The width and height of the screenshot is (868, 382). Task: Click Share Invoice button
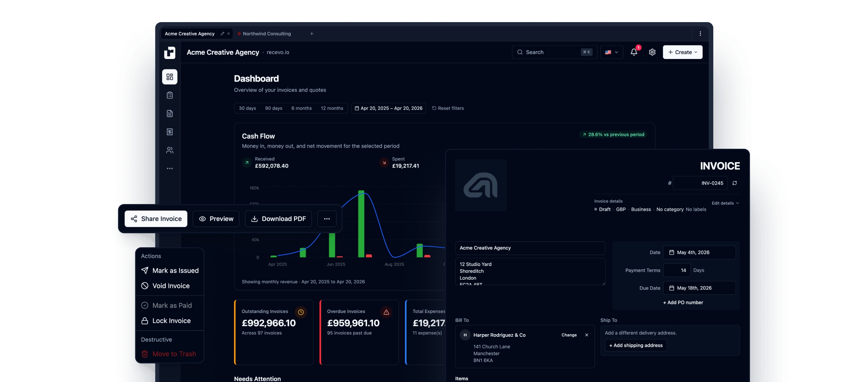(156, 218)
